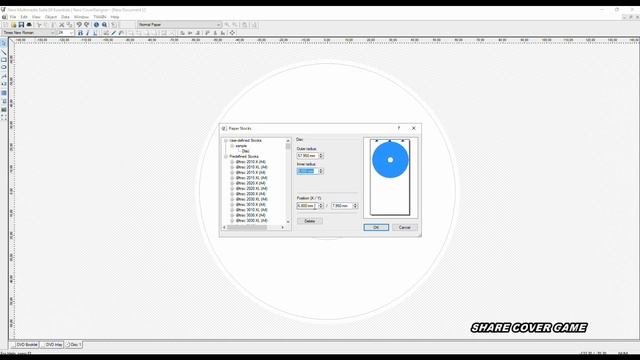Click the blue disc in the preview
The width and height of the screenshot is (640, 360).
pyautogui.click(x=390, y=160)
